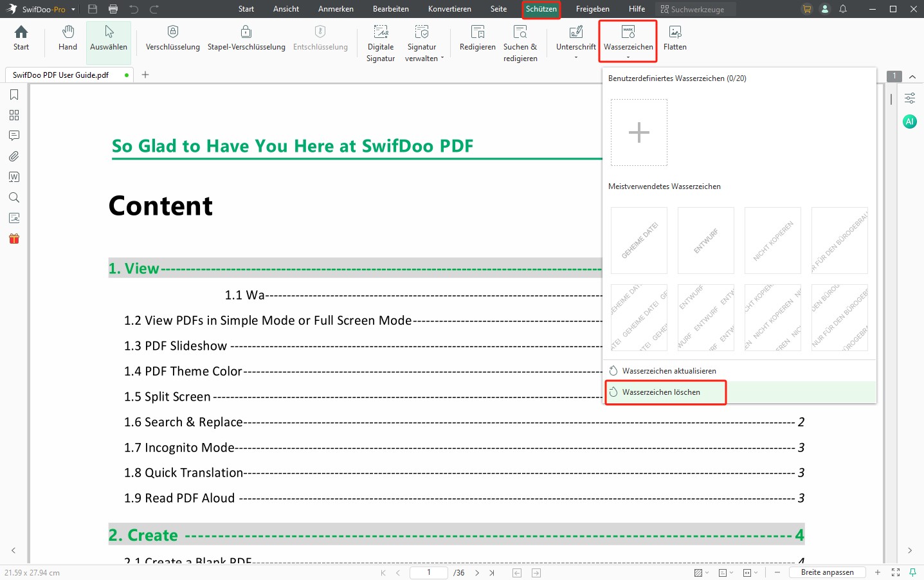
Task: Go to the next page
Action: 477,572
